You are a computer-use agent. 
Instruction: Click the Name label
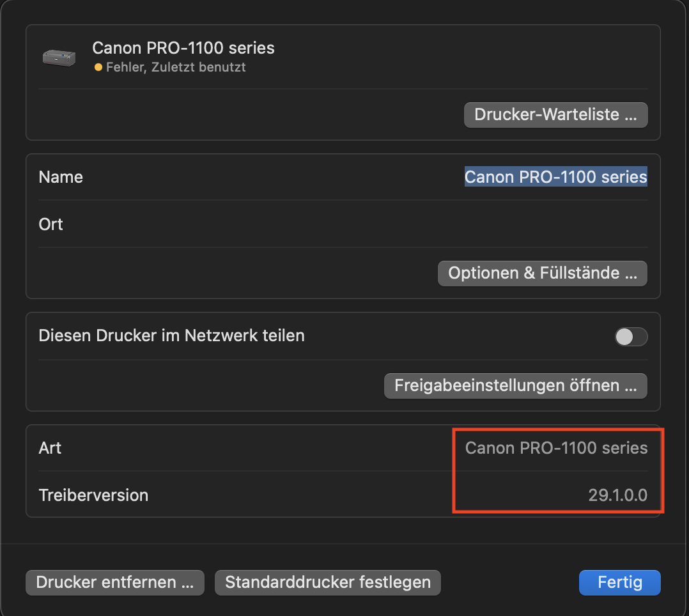point(61,177)
